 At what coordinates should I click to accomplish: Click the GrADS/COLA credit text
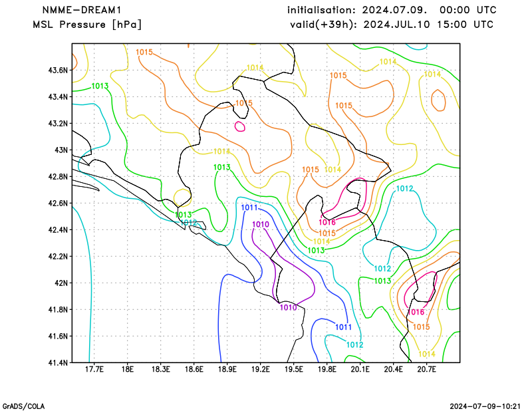click(x=23, y=406)
